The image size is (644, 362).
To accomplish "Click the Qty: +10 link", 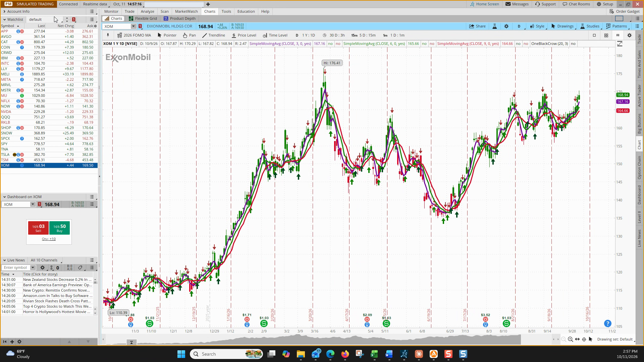I will (x=49, y=239).
